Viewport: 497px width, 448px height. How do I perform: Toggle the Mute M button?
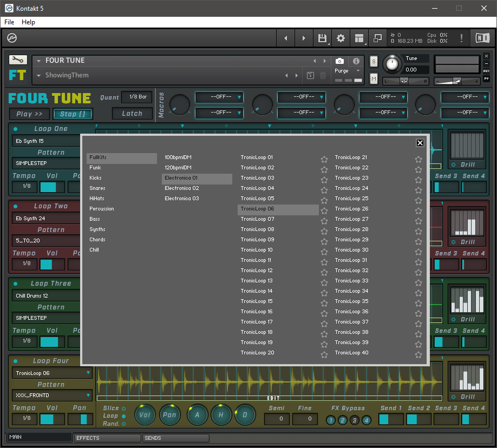(x=374, y=79)
